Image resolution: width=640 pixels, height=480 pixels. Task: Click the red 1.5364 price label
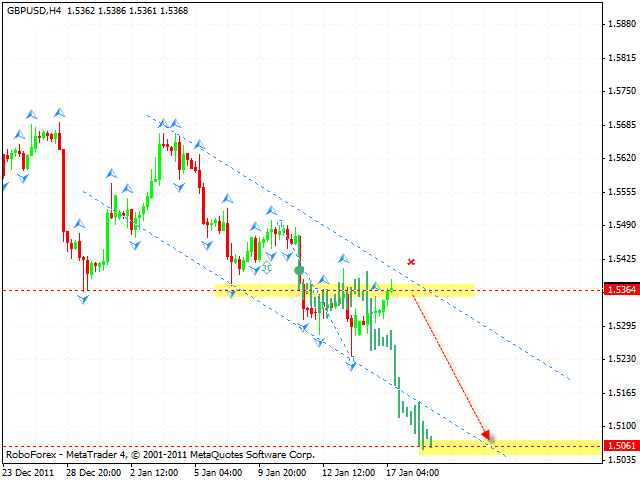(x=622, y=290)
